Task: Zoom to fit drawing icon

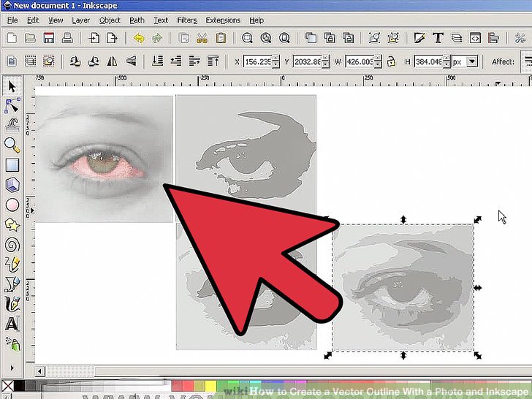Action: pos(266,38)
